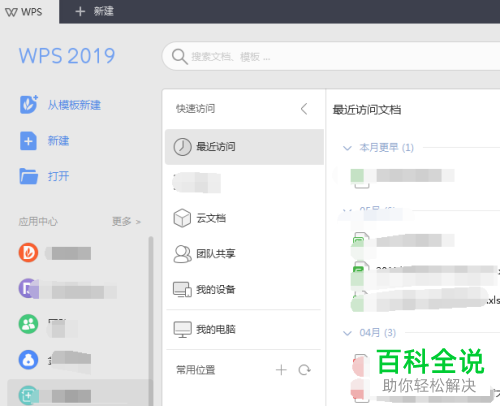Click the search box for documents and templates

[x=331, y=56]
